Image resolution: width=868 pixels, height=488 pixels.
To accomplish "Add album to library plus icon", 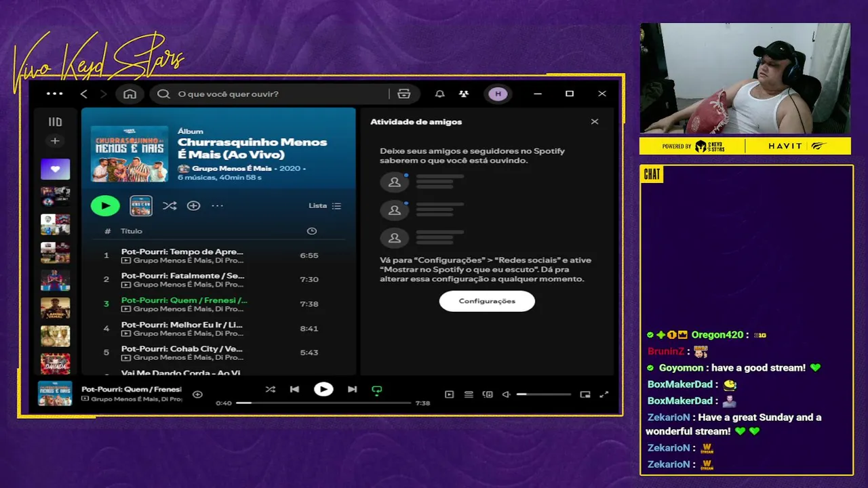I will pos(193,205).
